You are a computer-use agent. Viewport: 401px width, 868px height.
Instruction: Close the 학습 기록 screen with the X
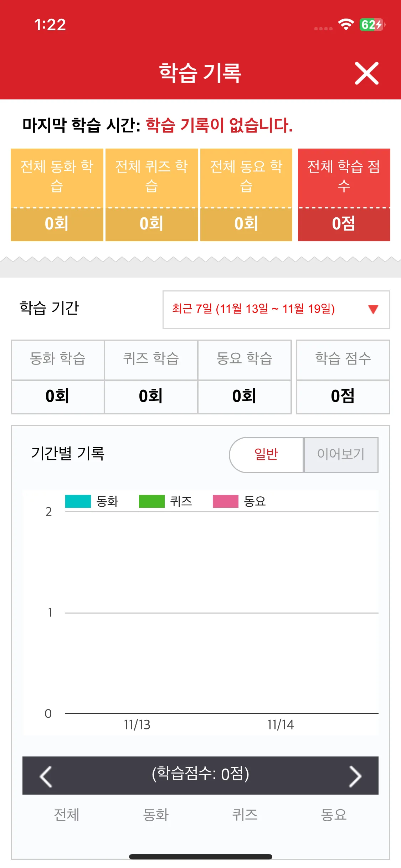366,73
